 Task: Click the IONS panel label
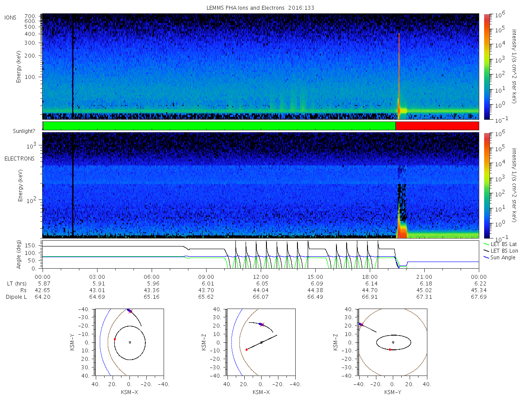point(11,17)
